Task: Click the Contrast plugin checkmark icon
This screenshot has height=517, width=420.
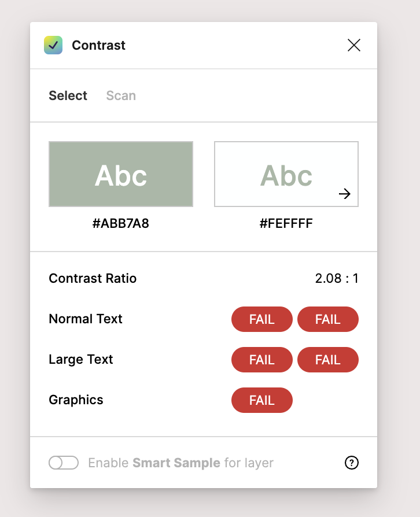Action: pos(53,45)
